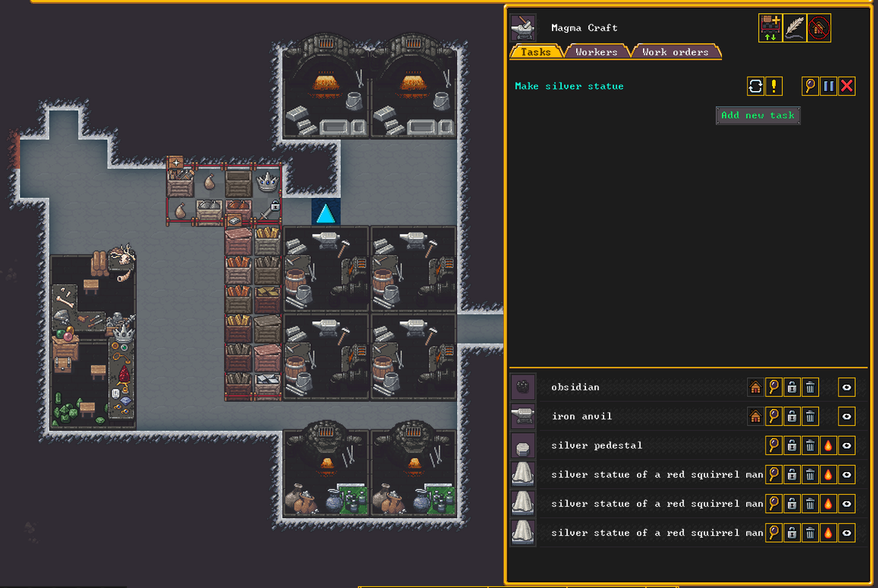This screenshot has width=878, height=588.
Task: Click trash icon on topmost silver statue row
Action: coord(810,475)
